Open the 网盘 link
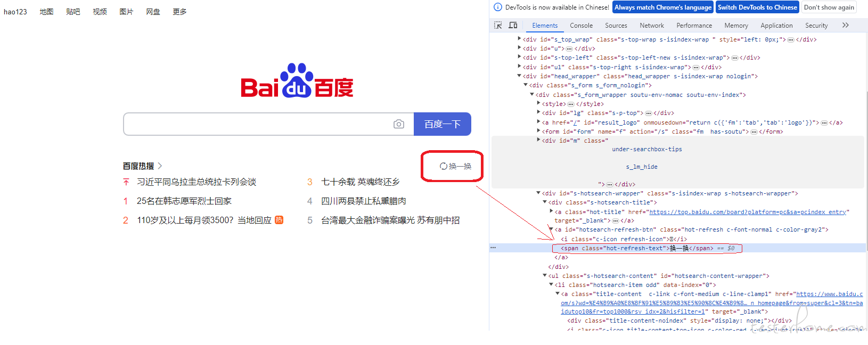This screenshot has width=868, height=345. pos(153,12)
